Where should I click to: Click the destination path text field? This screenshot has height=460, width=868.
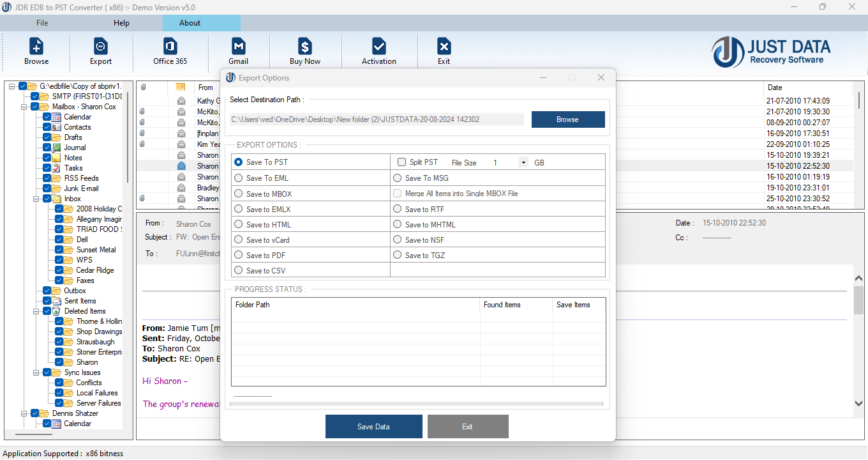point(377,119)
